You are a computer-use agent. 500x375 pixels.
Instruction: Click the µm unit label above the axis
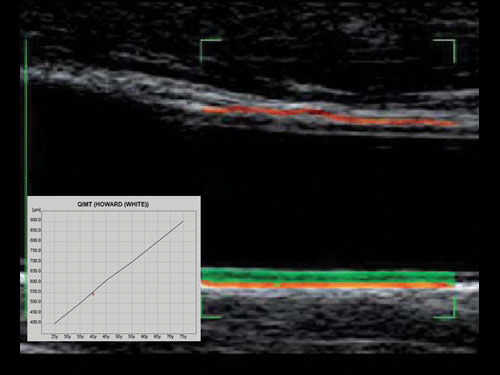coord(36,210)
